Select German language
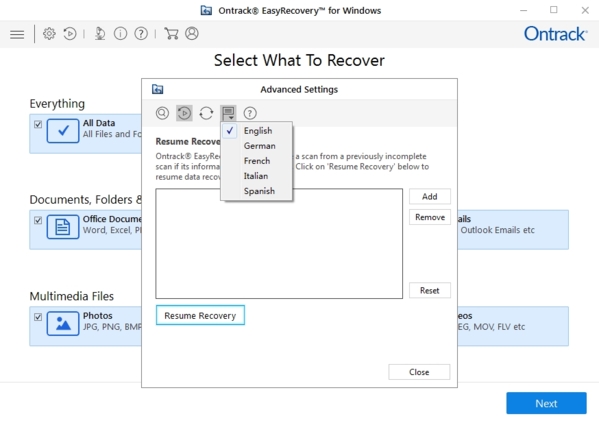Viewport: 599px width, 423px height. pyautogui.click(x=257, y=146)
